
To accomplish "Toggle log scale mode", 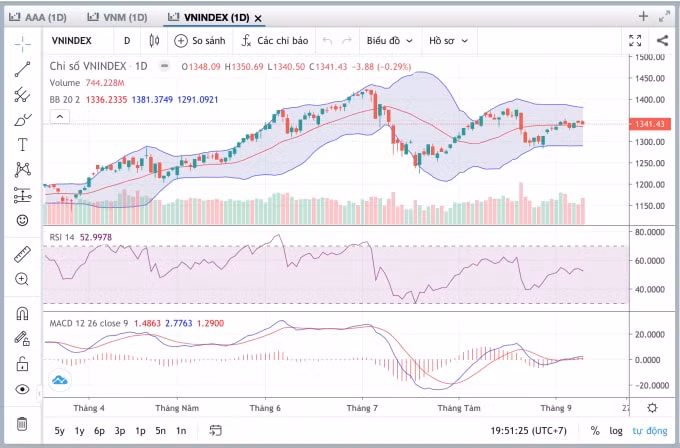I will coord(616,431).
